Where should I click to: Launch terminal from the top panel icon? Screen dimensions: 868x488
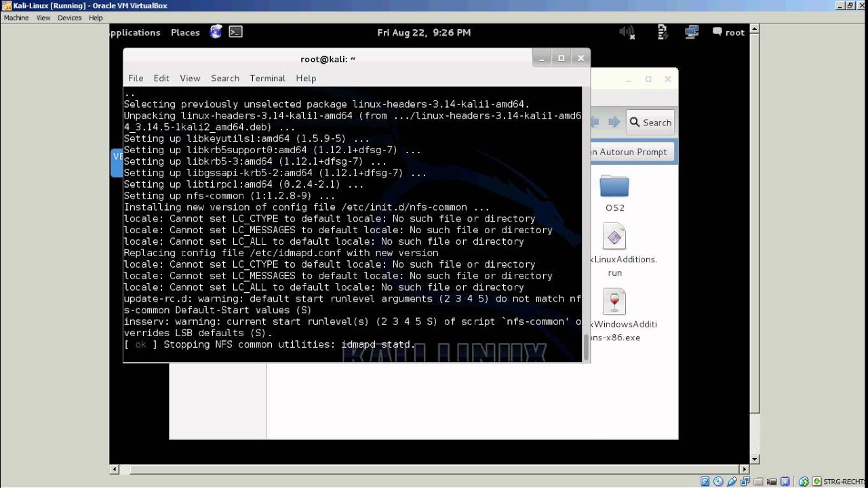click(x=235, y=32)
